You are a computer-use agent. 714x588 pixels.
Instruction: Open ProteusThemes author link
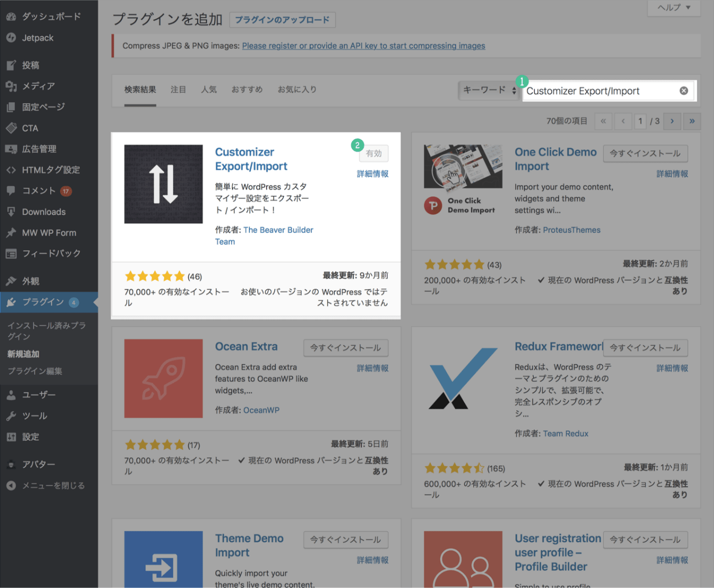click(x=571, y=230)
